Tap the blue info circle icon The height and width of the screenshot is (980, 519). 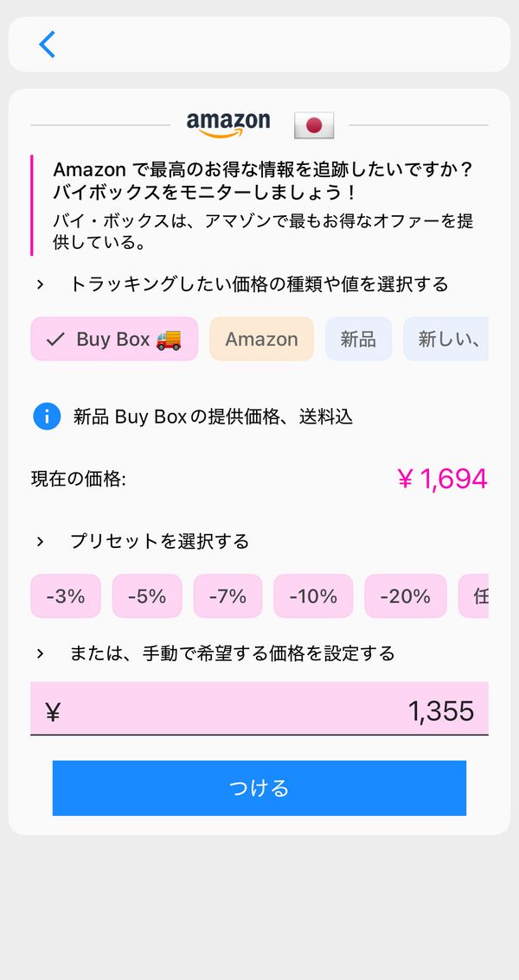[x=47, y=417]
